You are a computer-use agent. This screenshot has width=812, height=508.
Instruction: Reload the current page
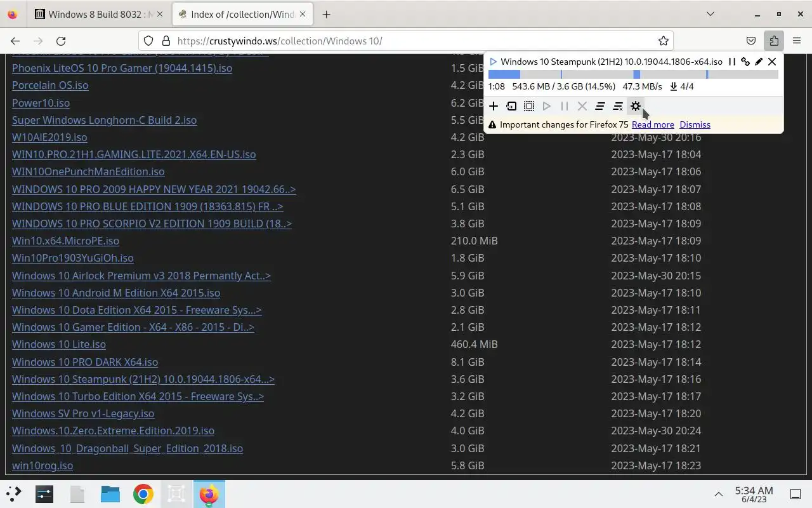point(61,41)
